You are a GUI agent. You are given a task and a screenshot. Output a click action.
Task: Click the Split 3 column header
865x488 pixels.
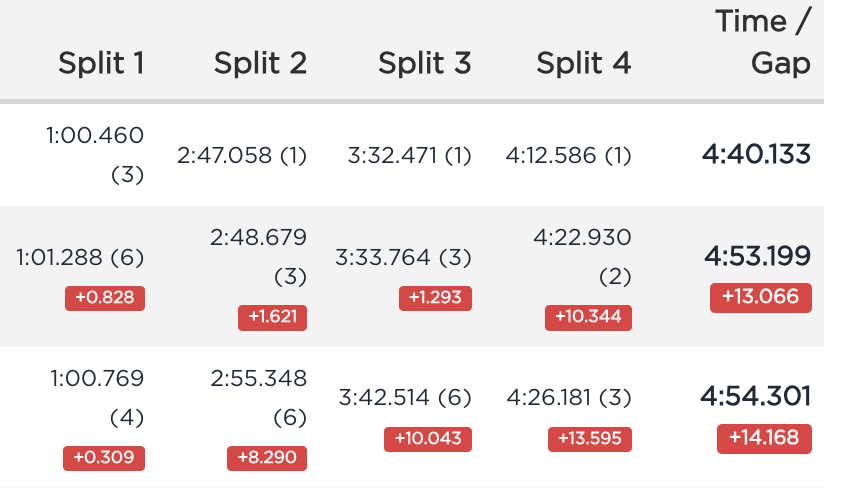click(x=425, y=63)
